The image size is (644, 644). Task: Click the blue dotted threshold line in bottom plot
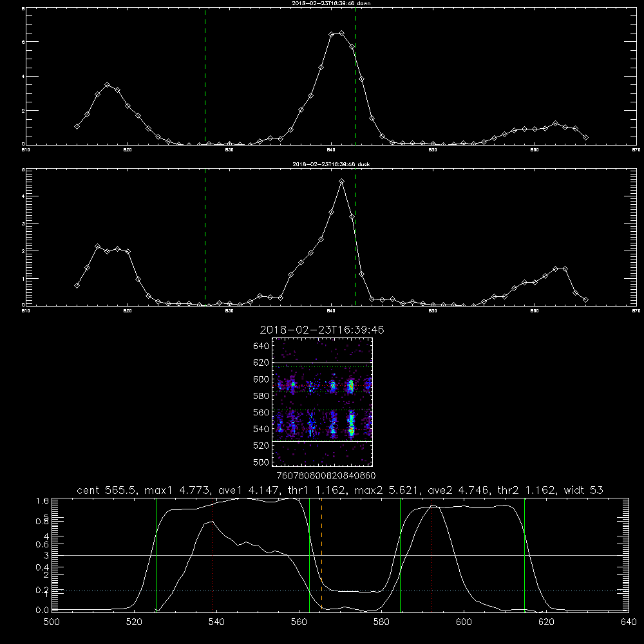(340, 591)
